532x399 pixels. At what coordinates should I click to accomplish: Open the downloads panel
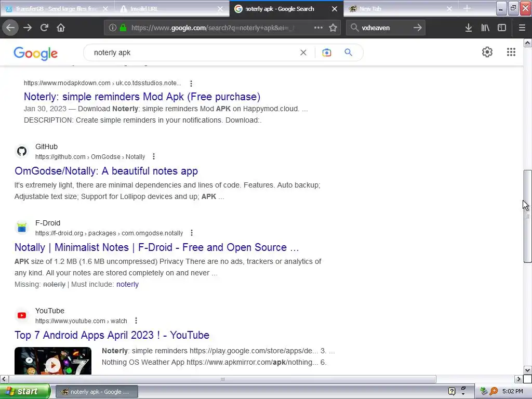469,28
